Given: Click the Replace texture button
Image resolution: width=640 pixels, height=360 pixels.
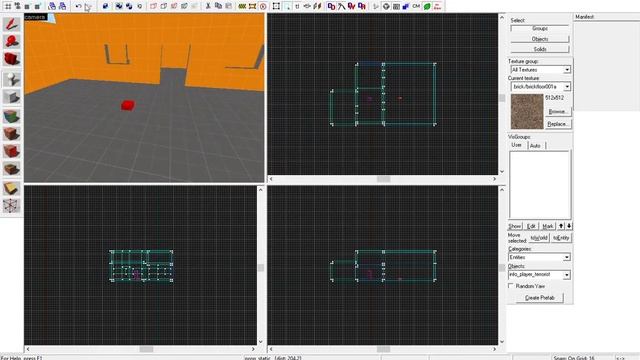Looking at the screenshot, I should pyautogui.click(x=558, y=124).
